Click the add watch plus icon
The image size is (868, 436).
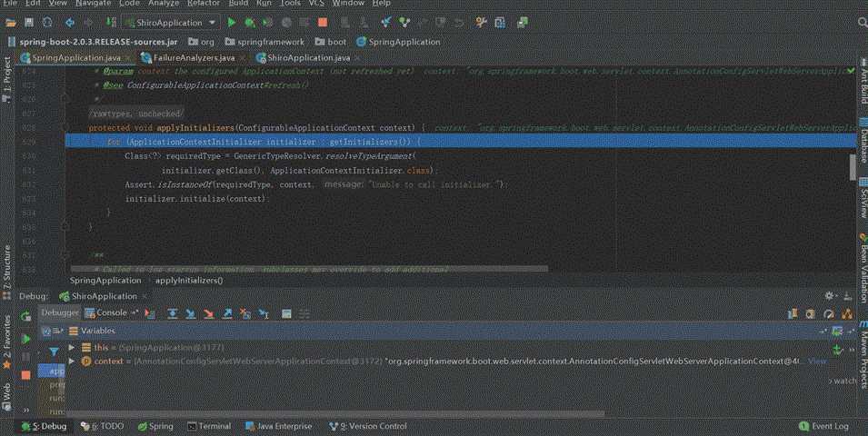pyautogui.click(x=838, y=349)
